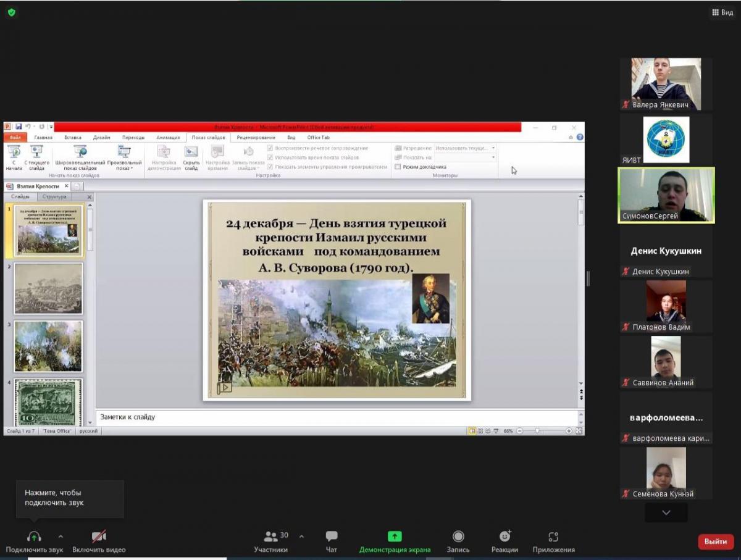
Task: Close the slides pane with X
Action: (x=89, y=197)
